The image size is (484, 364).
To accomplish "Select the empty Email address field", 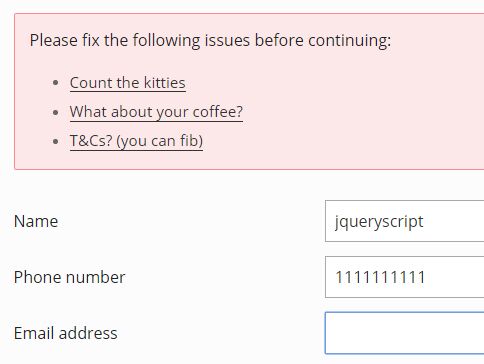I will click(x=404, y=333).
